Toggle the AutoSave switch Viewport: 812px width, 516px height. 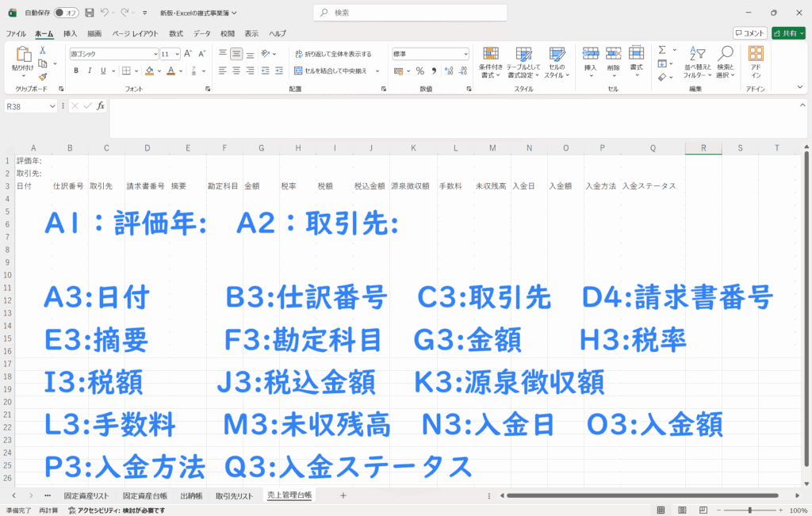coord(66,13)
